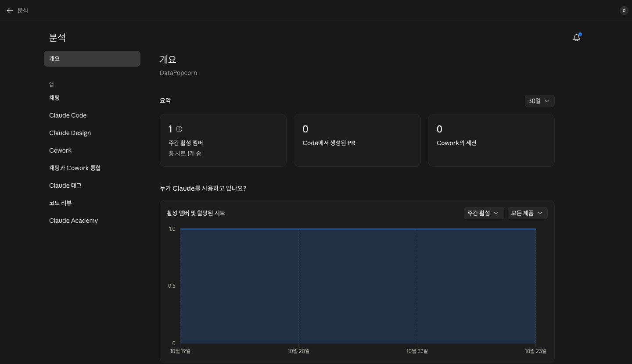Click the 총 시트 1개 중 text
The height and width of the screenshot is (364, 632).
tap(185, 153)
